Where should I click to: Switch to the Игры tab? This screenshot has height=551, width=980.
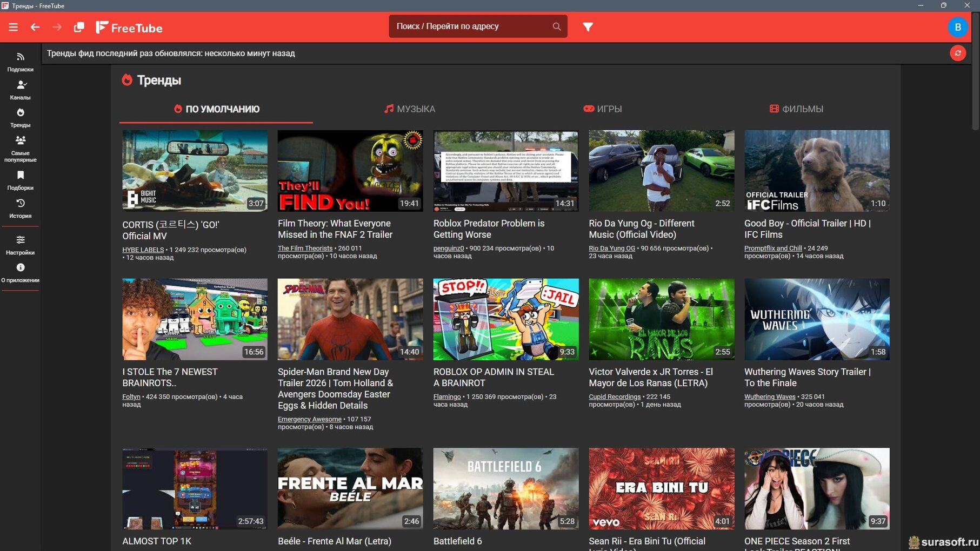602,109
